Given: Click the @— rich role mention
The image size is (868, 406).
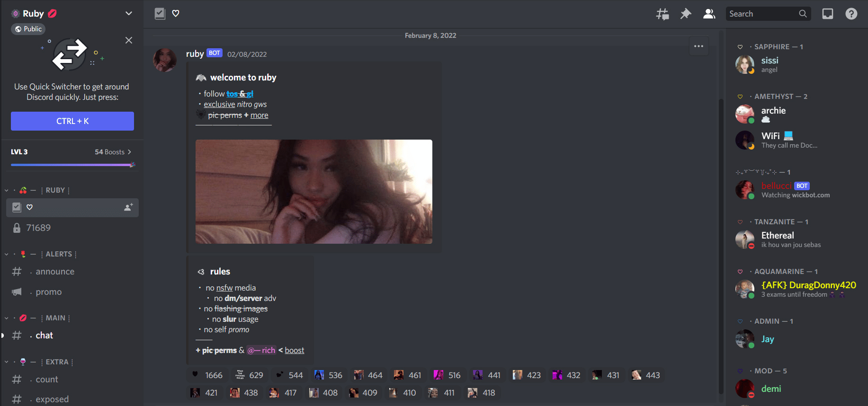Looking at the screenshot, I should pyautogui.click(x=261, y=350).
